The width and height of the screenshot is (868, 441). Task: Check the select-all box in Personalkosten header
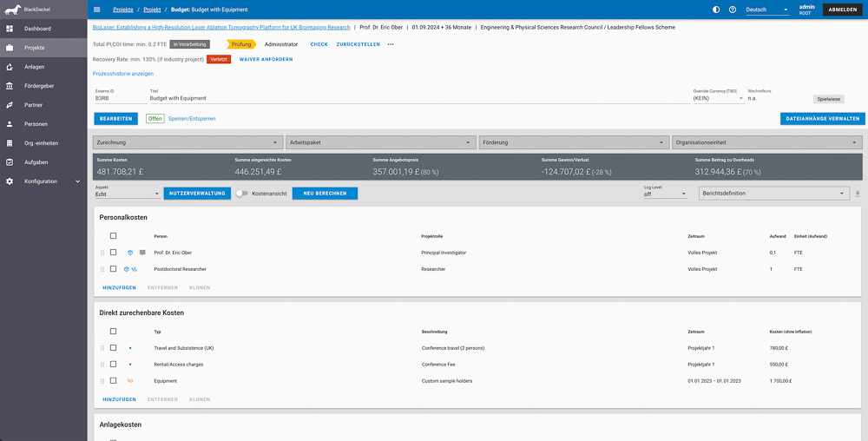pos(113,236)
